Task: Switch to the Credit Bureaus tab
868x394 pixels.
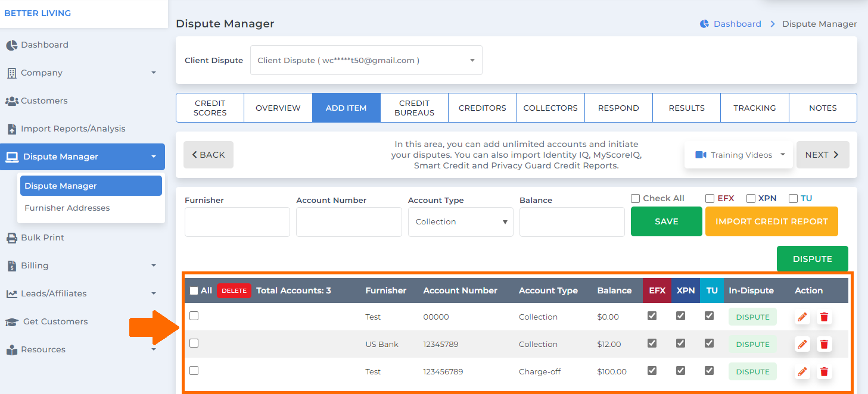Action: click(415, 108)
